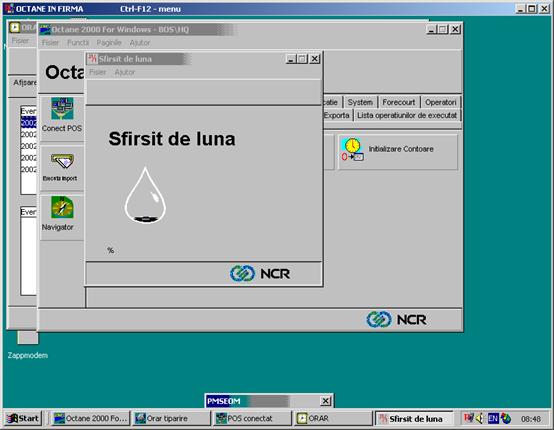This screenshot has width=554, height=430.
Task: Switch to the Forecourt tab
Action: pyautogui.click(x=399, y=102)
